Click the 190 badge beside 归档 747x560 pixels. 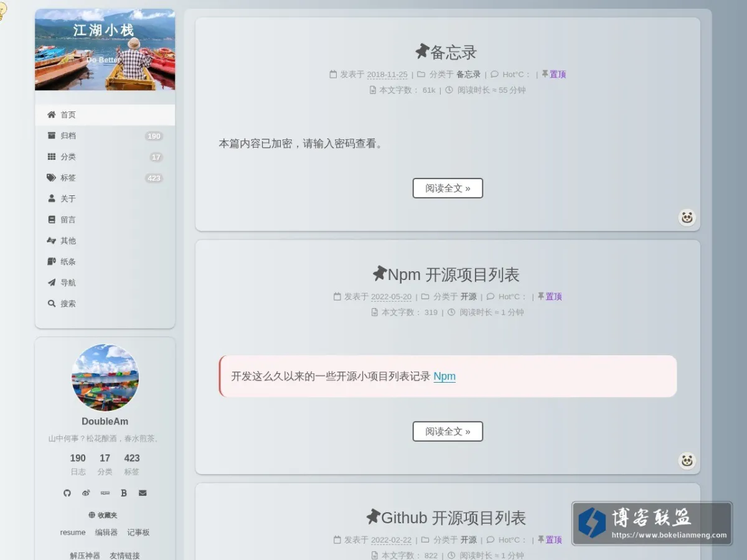click(154, 136)
